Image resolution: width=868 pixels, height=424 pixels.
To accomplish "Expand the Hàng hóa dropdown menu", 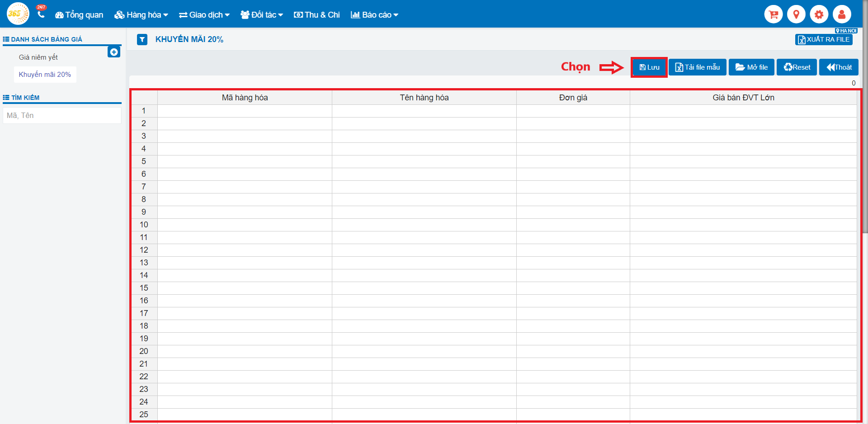I will (x=141, y=15).
